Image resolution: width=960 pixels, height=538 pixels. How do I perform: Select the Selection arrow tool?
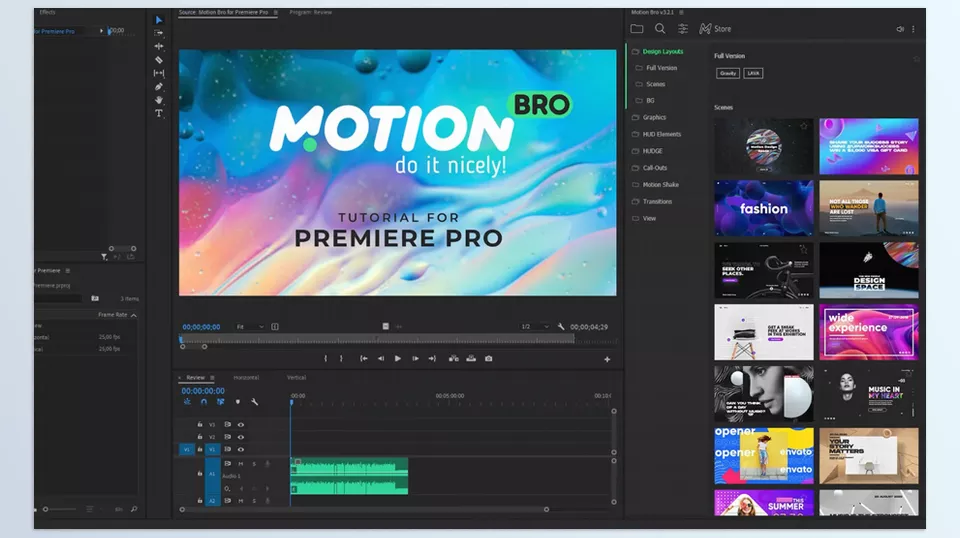159,20
